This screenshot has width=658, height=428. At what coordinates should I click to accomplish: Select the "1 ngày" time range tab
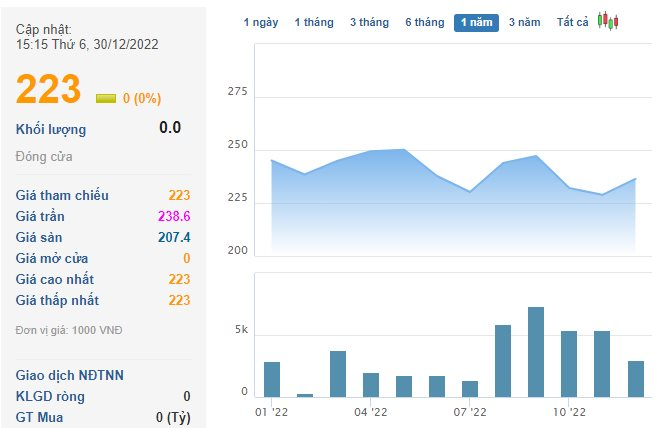[261, 22]
